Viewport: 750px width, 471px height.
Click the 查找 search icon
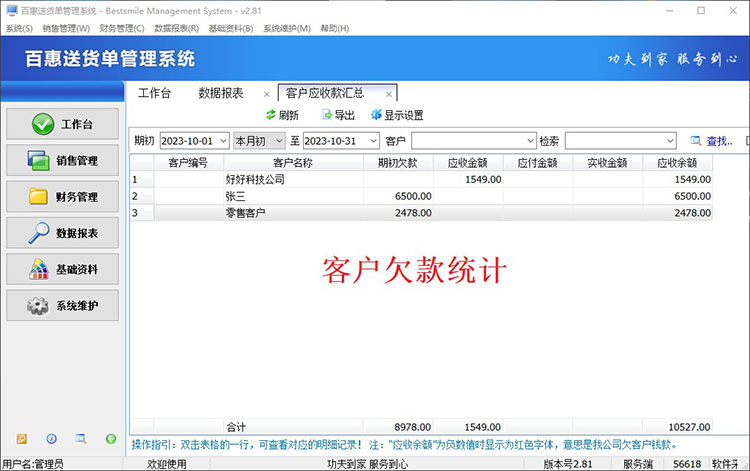tap(695, 141)
